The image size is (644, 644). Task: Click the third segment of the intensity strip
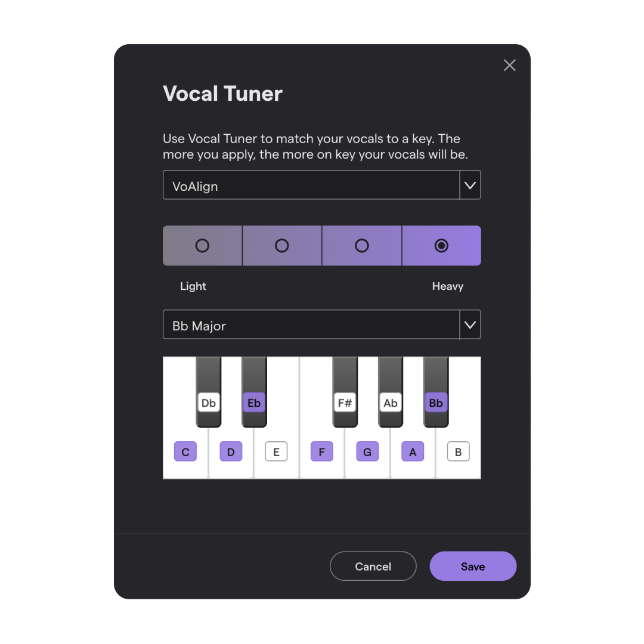361,245
